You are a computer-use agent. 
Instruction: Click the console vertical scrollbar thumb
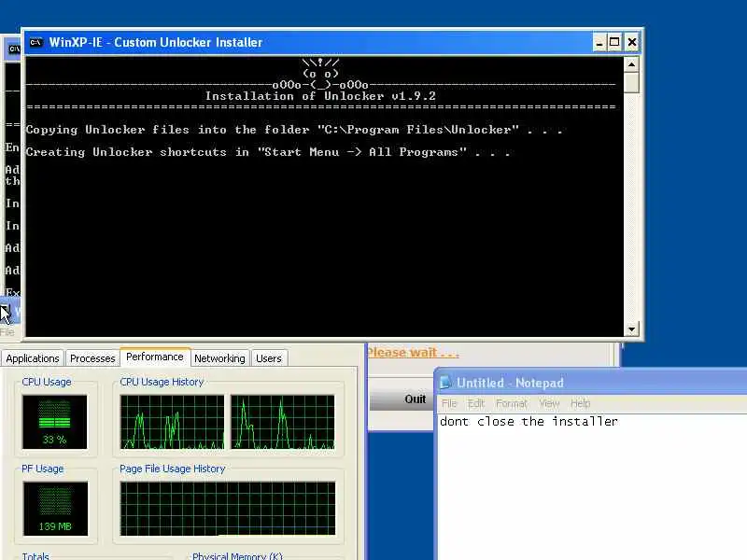(x=632, y=82)
